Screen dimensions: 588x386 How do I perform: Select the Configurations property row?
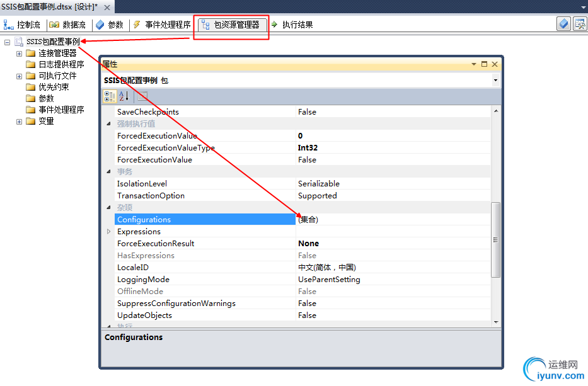click(x=205, y=220)
